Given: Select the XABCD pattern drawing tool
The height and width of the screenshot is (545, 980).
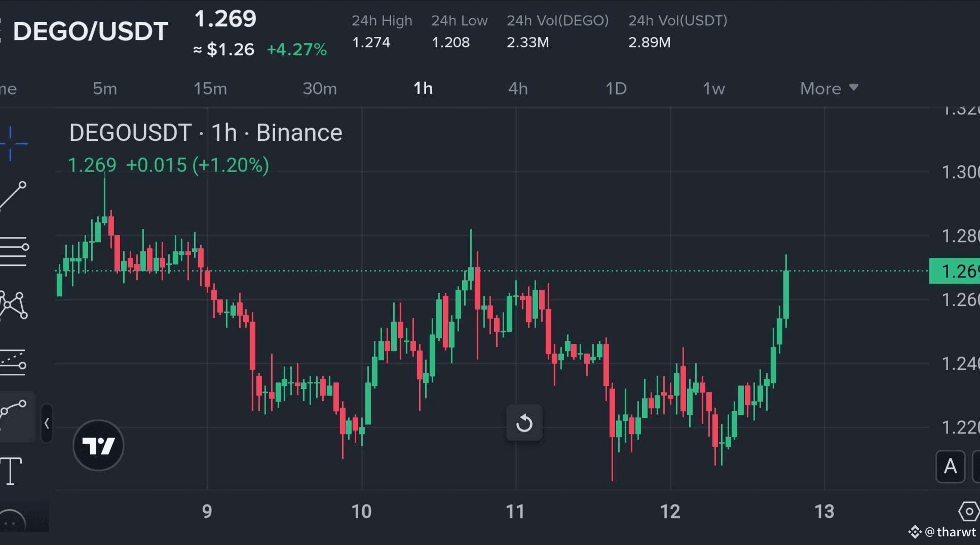Looking at the screenshot, I should [x=14, y=305].
